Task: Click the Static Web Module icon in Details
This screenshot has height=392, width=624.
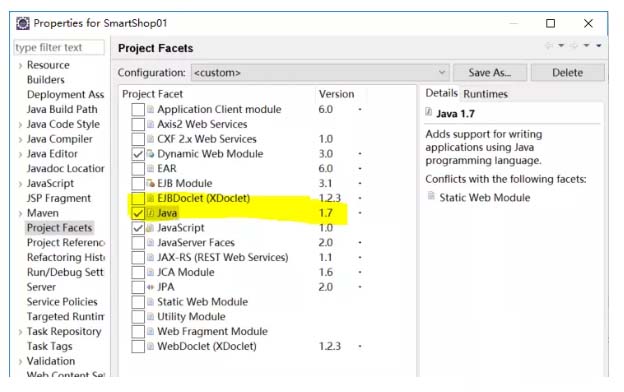Action: [431, 196]
